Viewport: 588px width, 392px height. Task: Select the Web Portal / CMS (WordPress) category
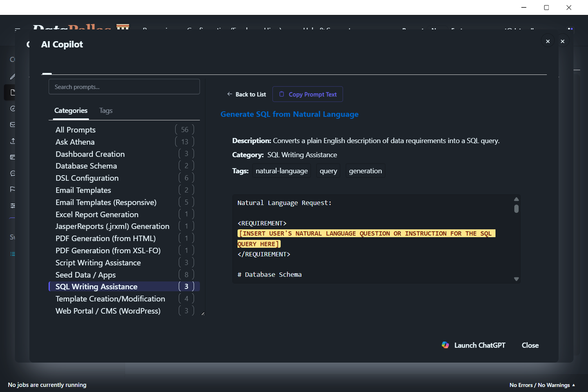(x=124, y=311)
